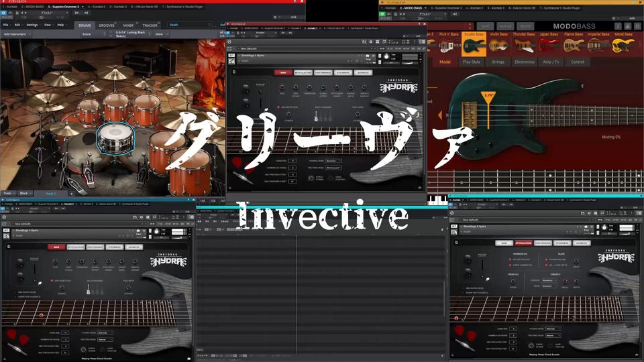The image size is (644, 362).
Task: Click STRUMMING button in Kontakt 2 window
Action: click(x=115, y=247)
